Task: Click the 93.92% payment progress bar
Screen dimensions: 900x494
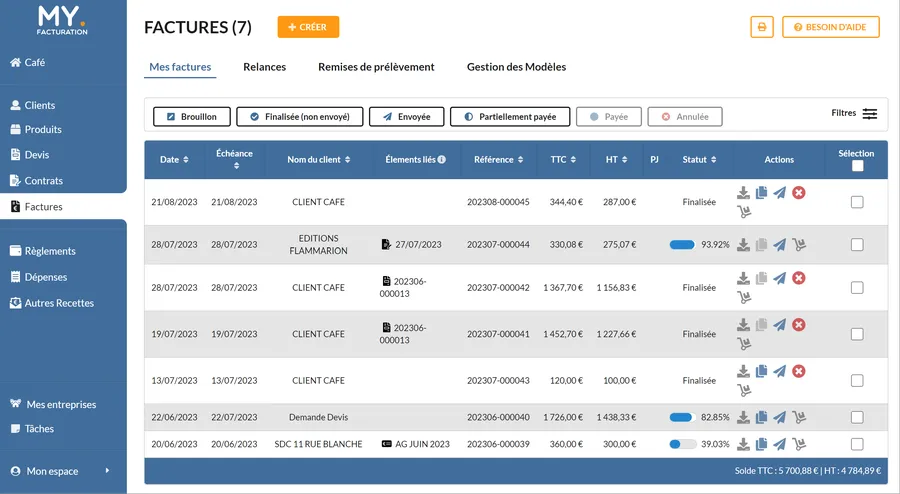Action: click(x=682, y=245)
